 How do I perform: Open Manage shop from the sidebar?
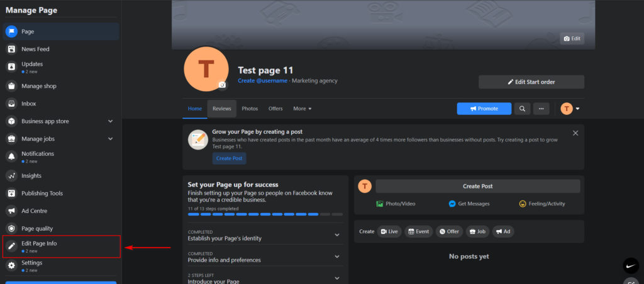click(x=61, y=86)
